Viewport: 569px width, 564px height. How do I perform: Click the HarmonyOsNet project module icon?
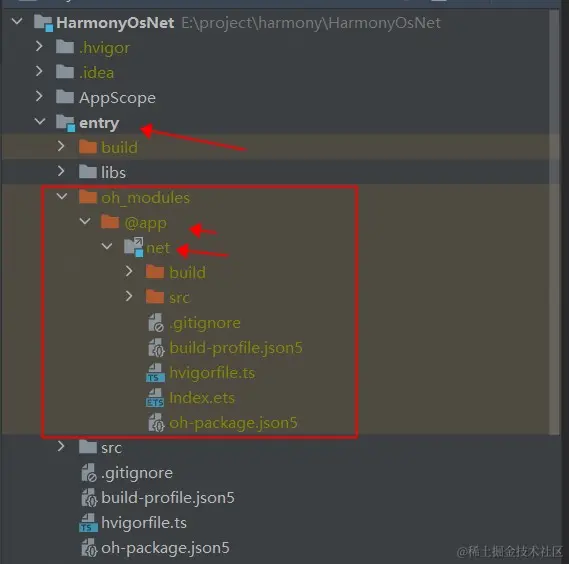pyautogui.click(x=43, y=23)
